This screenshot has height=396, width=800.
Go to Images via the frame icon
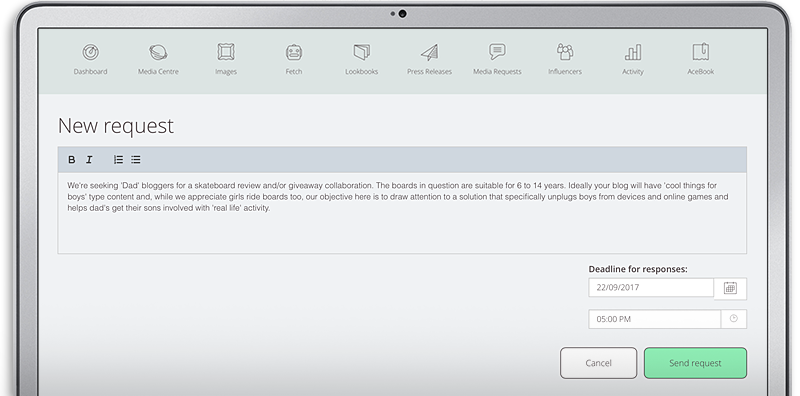point(226,52)
